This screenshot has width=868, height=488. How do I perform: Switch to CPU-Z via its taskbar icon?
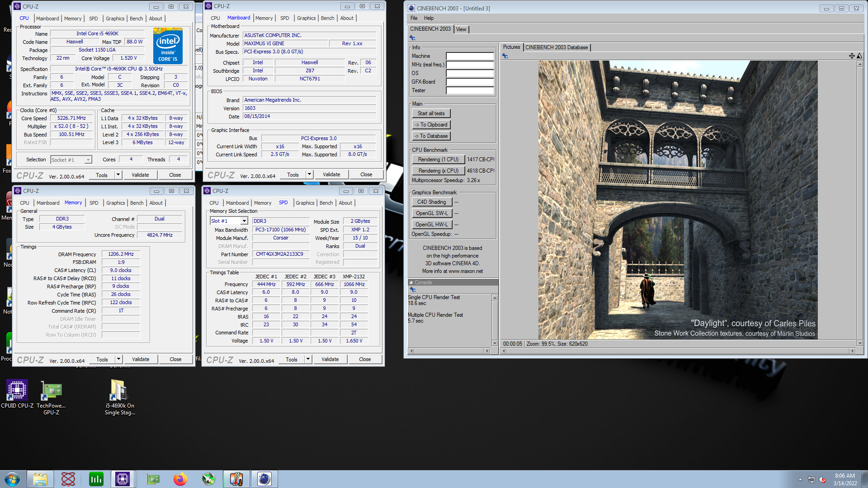(x=123, y=479)
